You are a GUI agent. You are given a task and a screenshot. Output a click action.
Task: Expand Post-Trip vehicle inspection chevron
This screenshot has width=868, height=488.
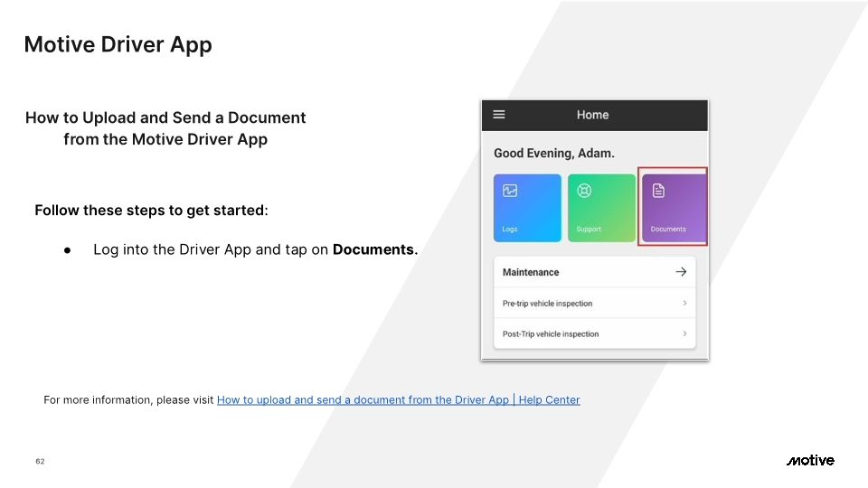[684, 333]
